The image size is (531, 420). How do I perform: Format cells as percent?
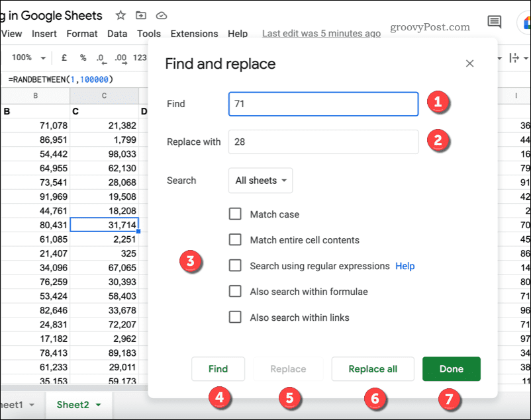83,58
